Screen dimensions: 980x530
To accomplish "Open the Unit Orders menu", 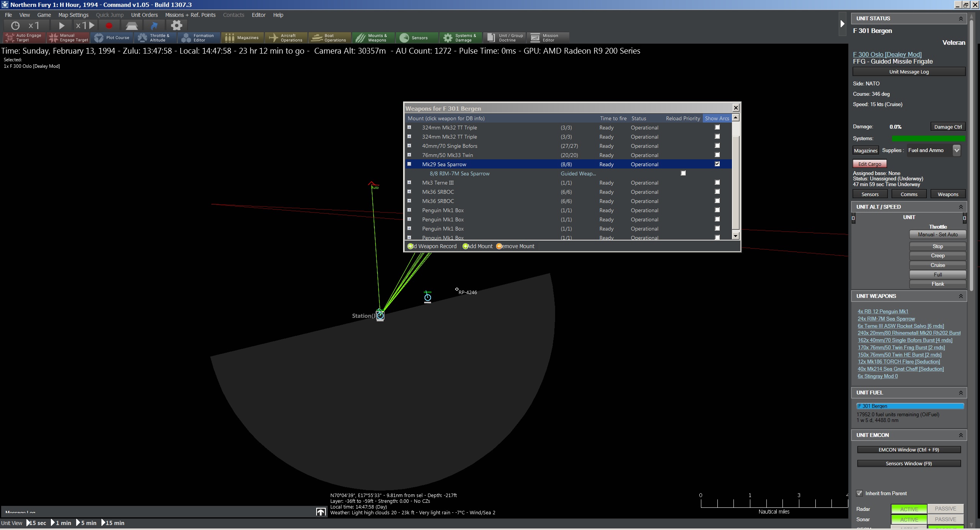I will tap(144, 15).
